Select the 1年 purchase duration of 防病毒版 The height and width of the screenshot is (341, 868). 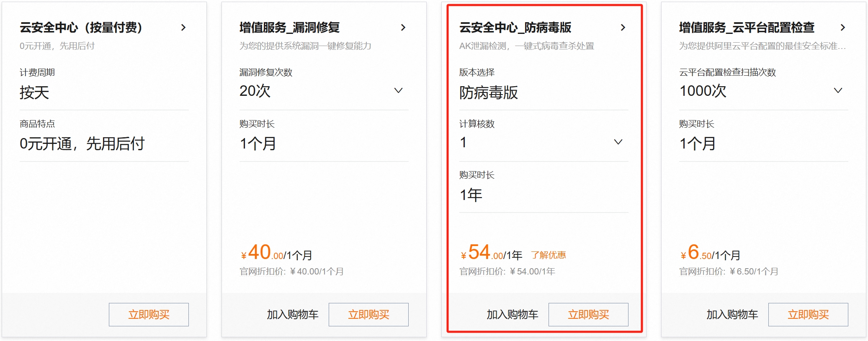point(471,195)
